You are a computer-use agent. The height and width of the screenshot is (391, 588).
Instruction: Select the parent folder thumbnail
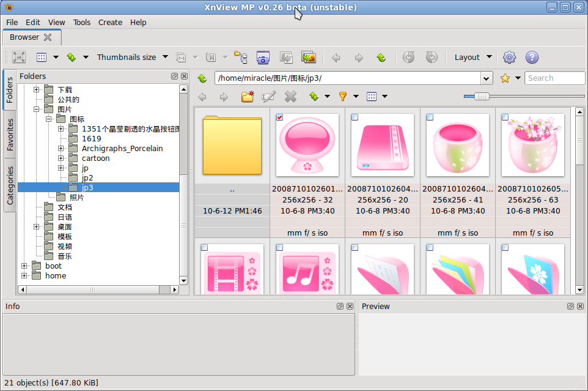(x=232, y=146)
